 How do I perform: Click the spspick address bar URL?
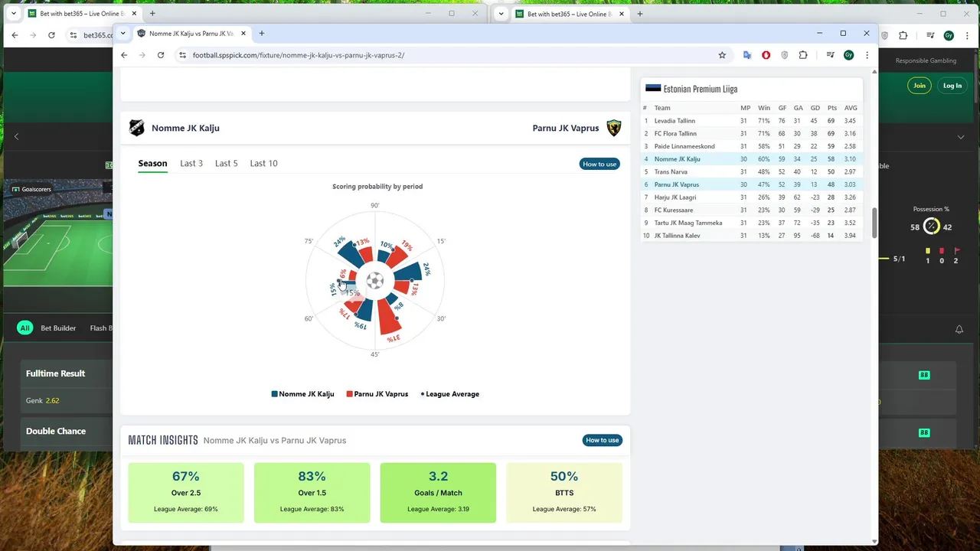pos(299,55)
